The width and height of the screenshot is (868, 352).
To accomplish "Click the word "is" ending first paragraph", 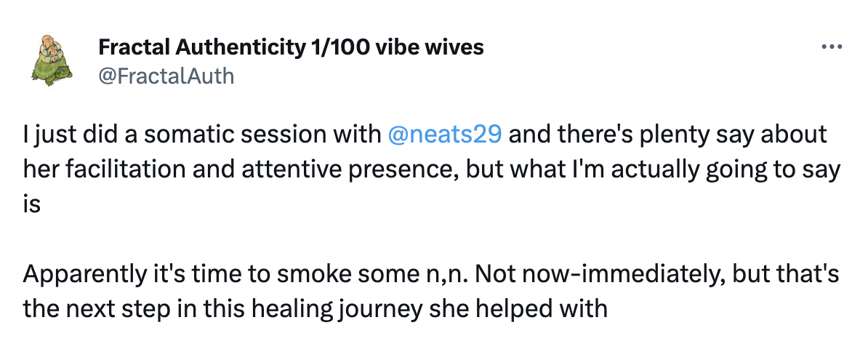I will click(31, 204).
